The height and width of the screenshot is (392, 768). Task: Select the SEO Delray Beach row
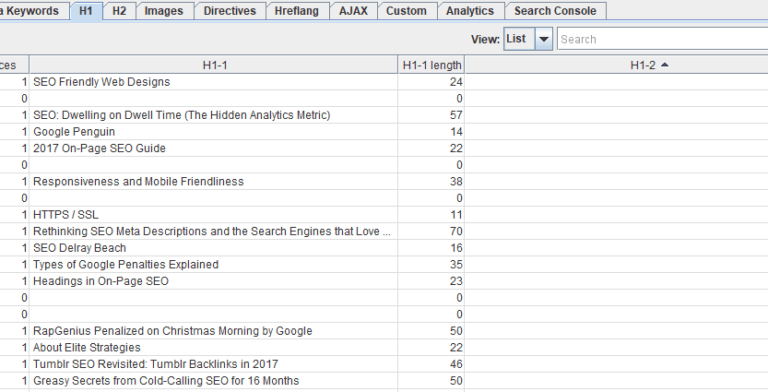pos(384,248)
